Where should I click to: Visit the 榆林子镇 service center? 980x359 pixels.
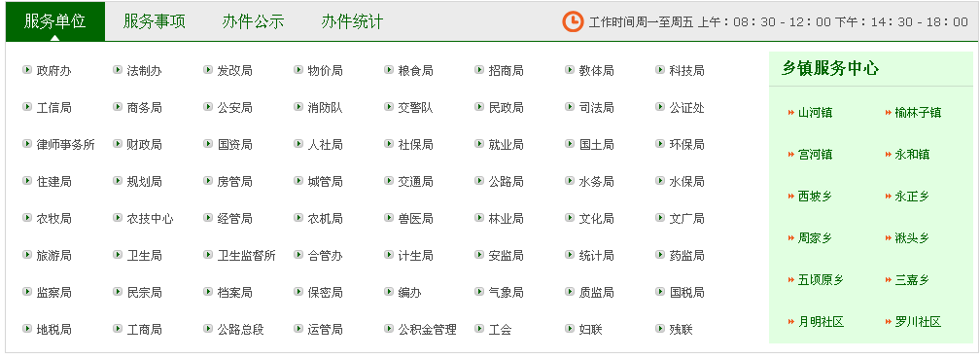click(x=918, y=113)
